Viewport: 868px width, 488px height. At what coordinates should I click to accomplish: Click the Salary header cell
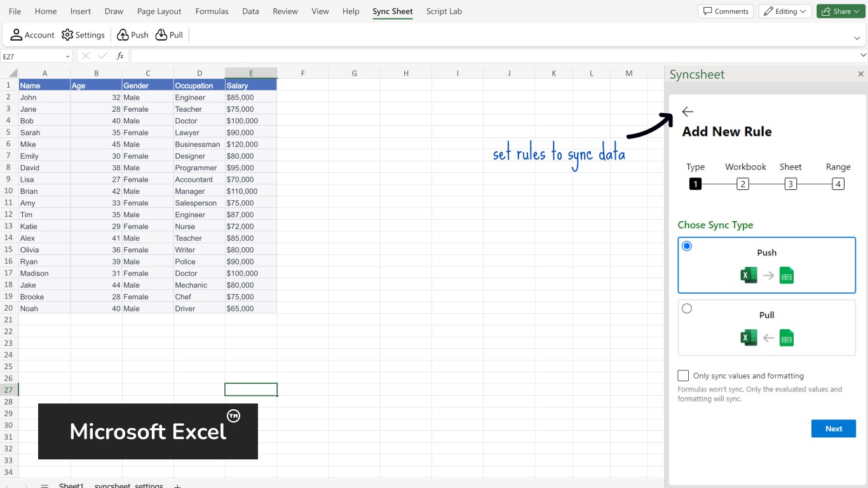(251, 85)
